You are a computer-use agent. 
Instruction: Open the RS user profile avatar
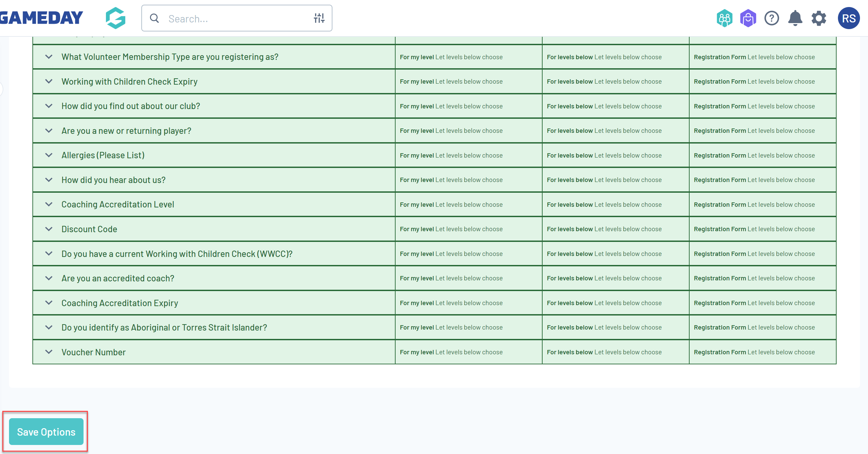point(849,18)
